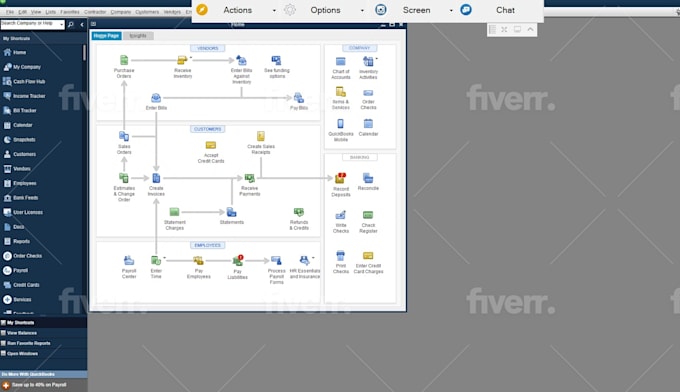680x392 pixels.
Task: Open the Customers menu
Action: coord(147,12)
